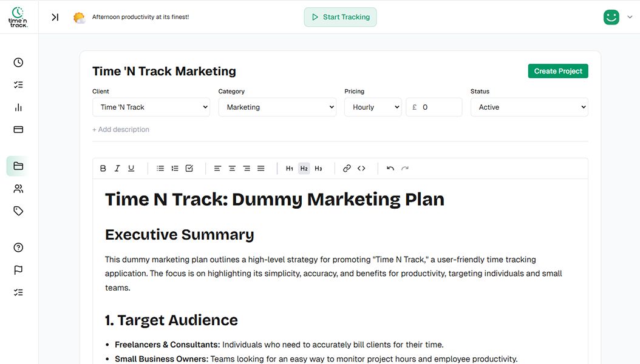Viewport: 640px width, 364px height.
Task: Open the Status dropdown showing Active
Action: click(529, 107)
